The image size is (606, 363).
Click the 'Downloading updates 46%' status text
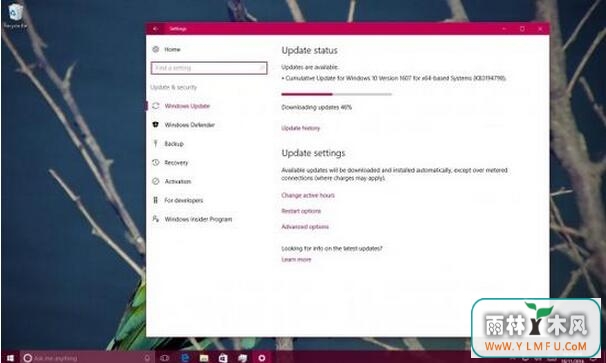point(317,107)
